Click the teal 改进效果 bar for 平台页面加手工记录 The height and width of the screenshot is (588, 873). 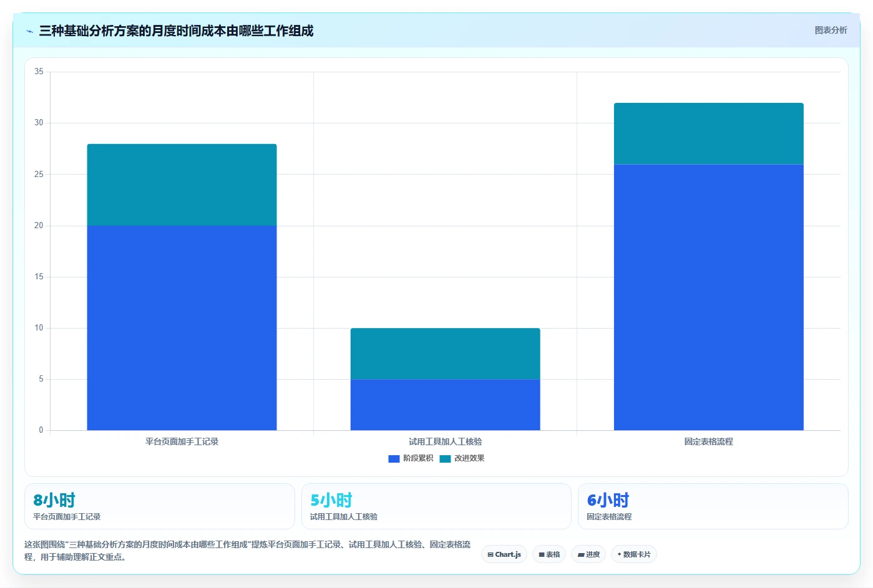[182, 185]
